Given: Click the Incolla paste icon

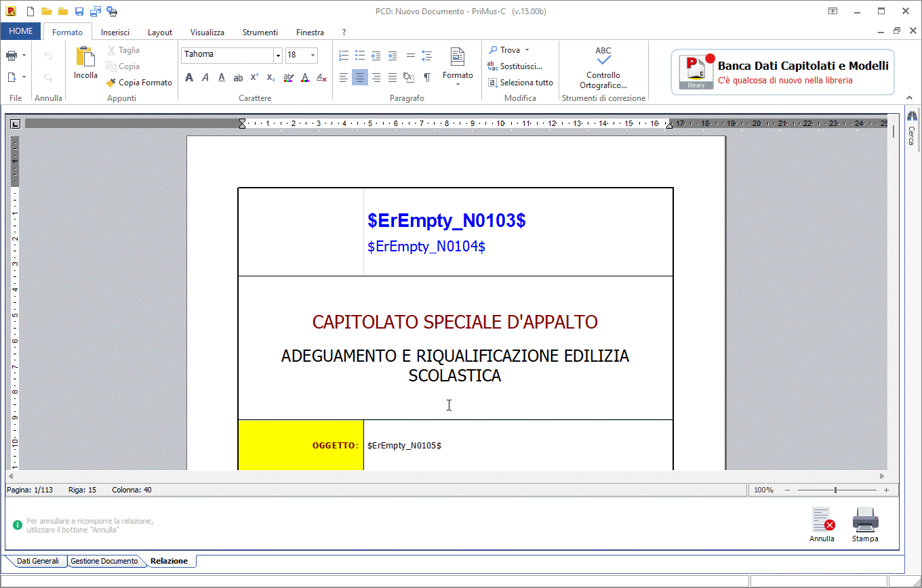Looking at the screenshot, I should [85, 58].
